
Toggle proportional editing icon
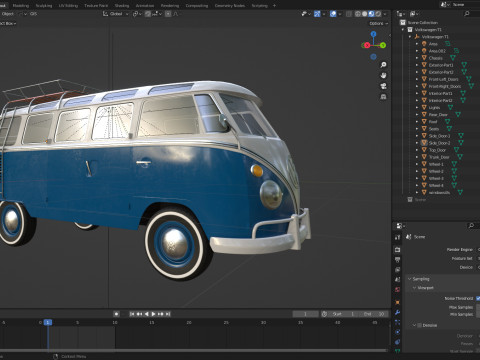[168, 14]
